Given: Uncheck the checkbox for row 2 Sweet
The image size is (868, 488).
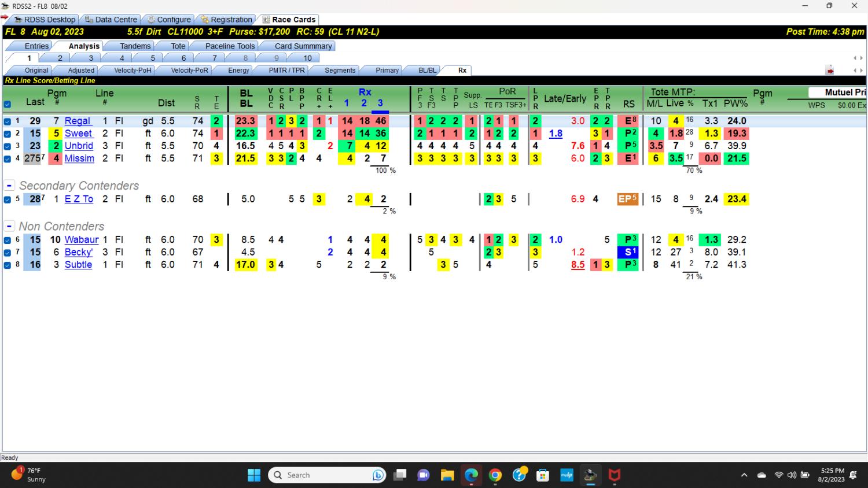Looking at the screenshot, I should click(x=8, y=134).
